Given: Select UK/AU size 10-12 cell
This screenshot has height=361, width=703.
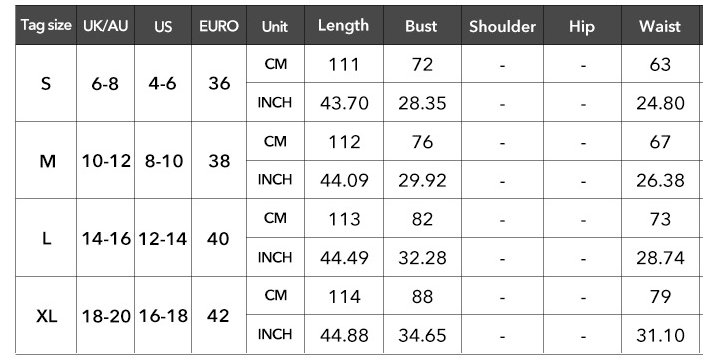Looking at the screenshot, I should tap(105, 161).
